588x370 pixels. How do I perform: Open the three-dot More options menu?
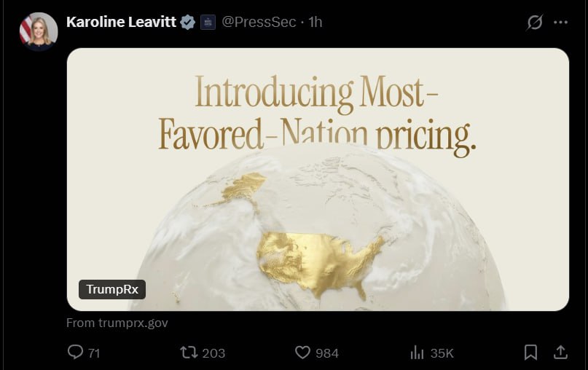(x=560, y=23)
